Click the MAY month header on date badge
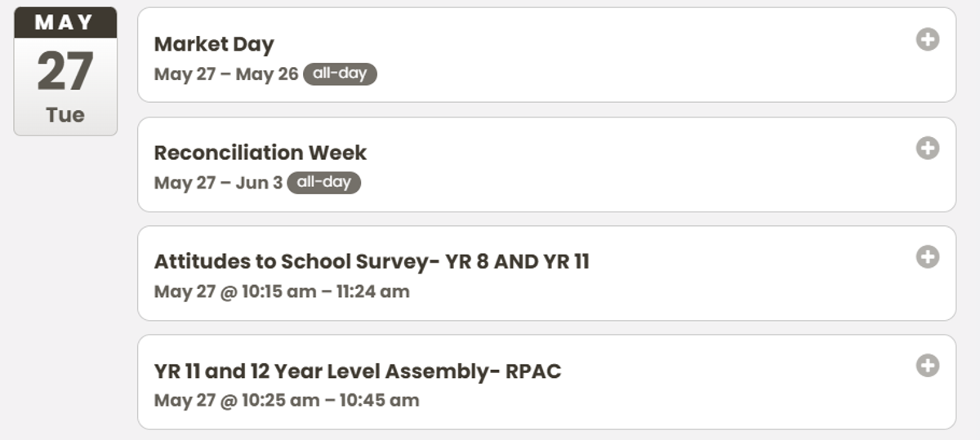This screenshot has height=440, width=980. coord(65,23)
